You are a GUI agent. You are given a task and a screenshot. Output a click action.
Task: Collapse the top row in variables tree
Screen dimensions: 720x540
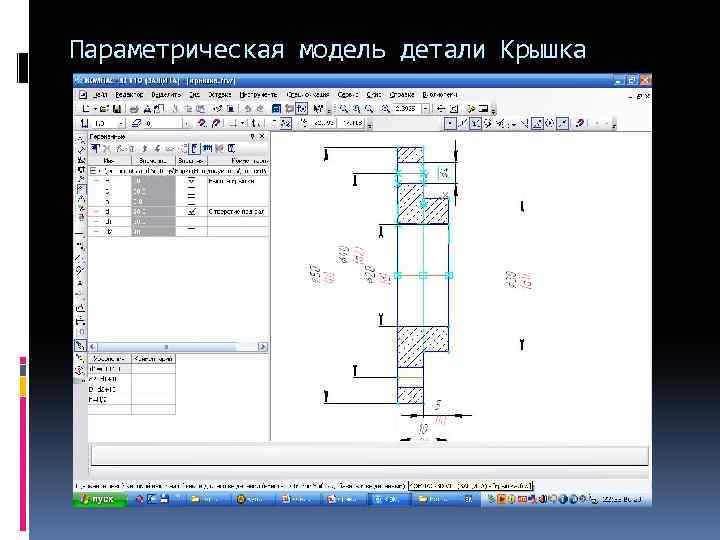(x=93, y=171)
